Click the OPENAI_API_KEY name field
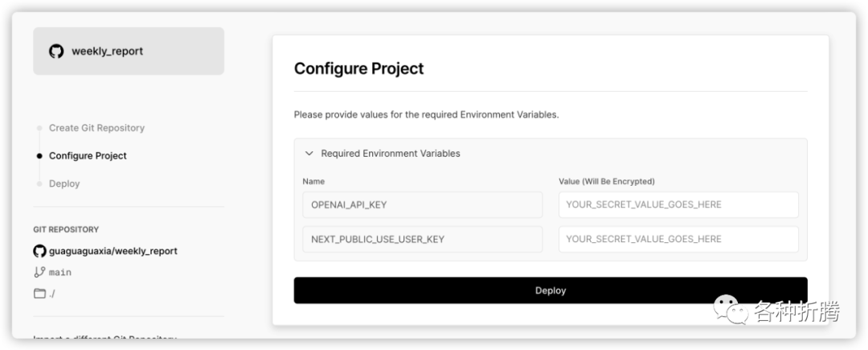Viewport: 868px width, 350px height. pyautogui.click(x=422, y=204)
